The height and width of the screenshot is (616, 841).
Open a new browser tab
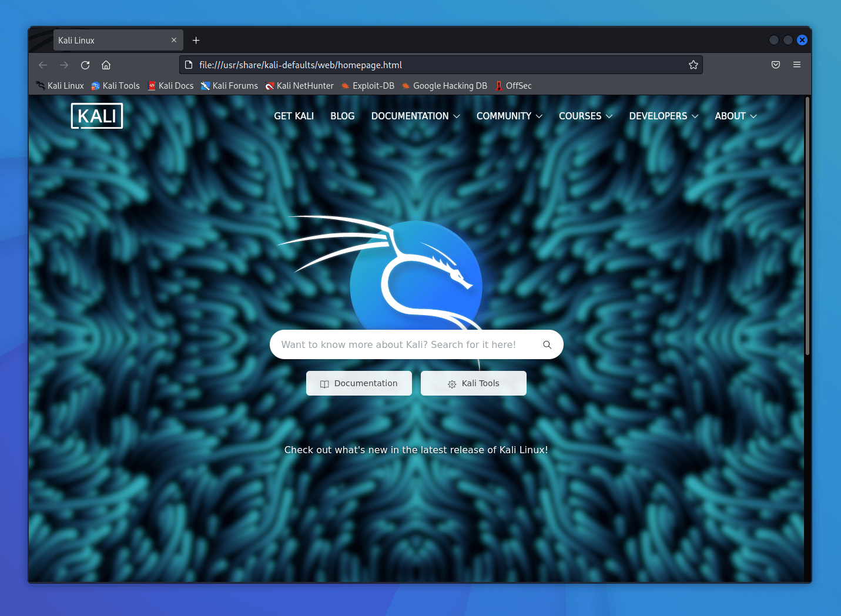click(196, 40)
